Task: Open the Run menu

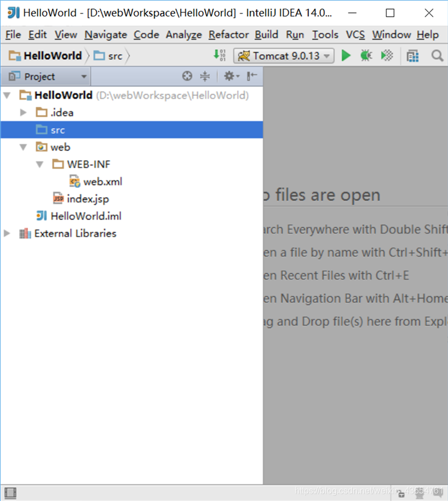Action: 295,34
